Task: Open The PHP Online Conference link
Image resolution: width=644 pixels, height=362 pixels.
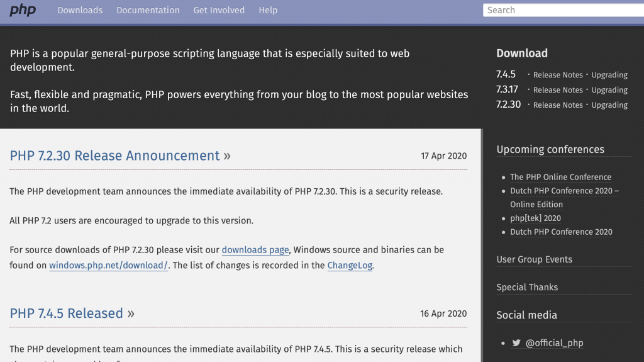Action: click(x=560, y=177)
